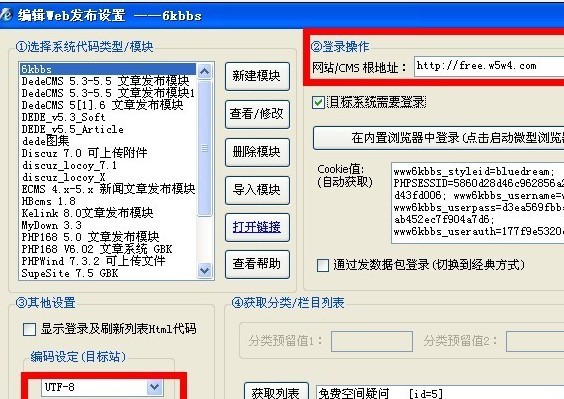Click 查看帮助 button
This screenshot has height=399, width=564.
pos(257,264)
